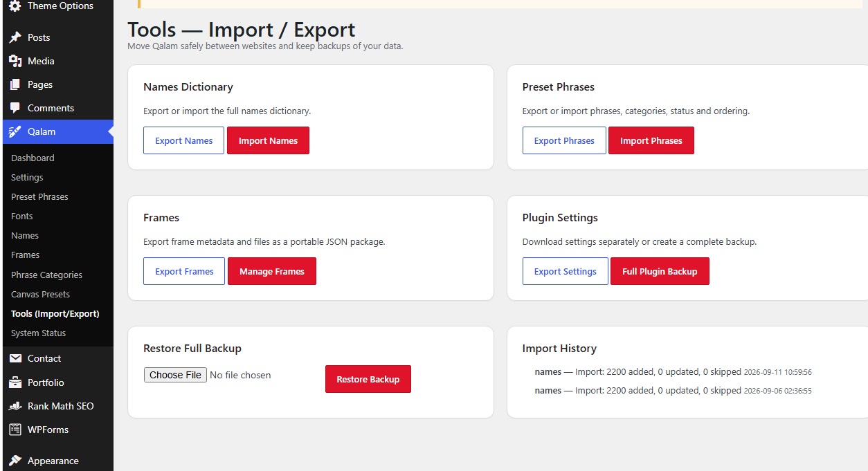Screen dimensions: 868x471
Task: Open the Frames submenu item
Action: tap(26, 255)
